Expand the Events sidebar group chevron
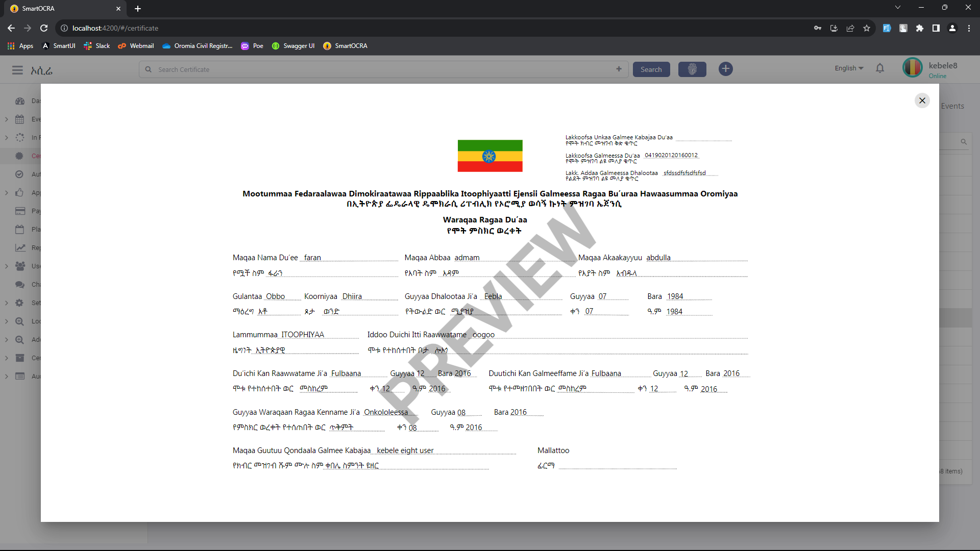Image resolution: width=980 pixels, height=551 pixels. point(6,119)
